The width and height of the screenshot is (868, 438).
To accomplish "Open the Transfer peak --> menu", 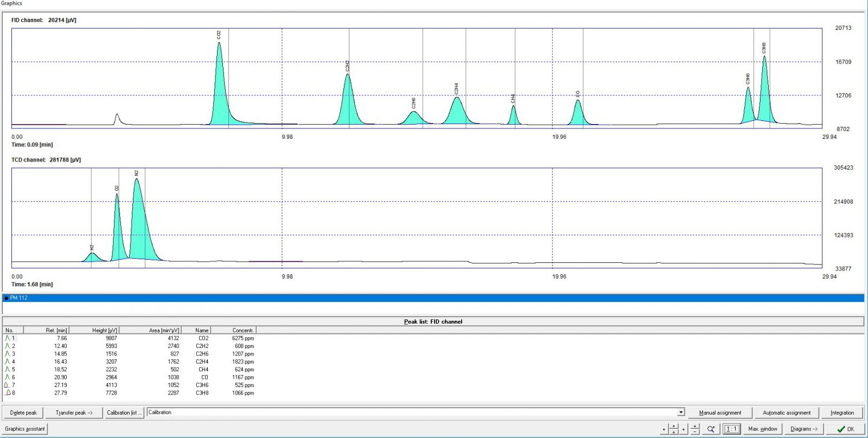I will point(74,413).
